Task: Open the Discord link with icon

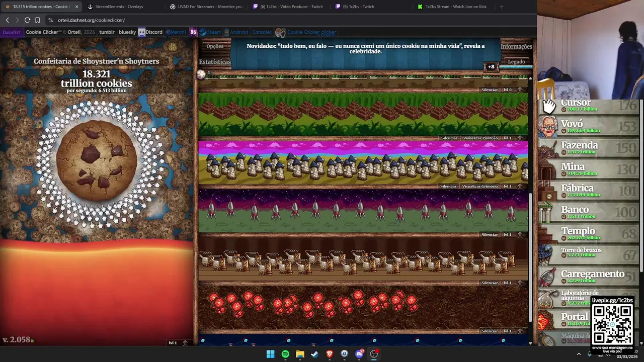Action: pyautogui.click(x=150, y=32)
